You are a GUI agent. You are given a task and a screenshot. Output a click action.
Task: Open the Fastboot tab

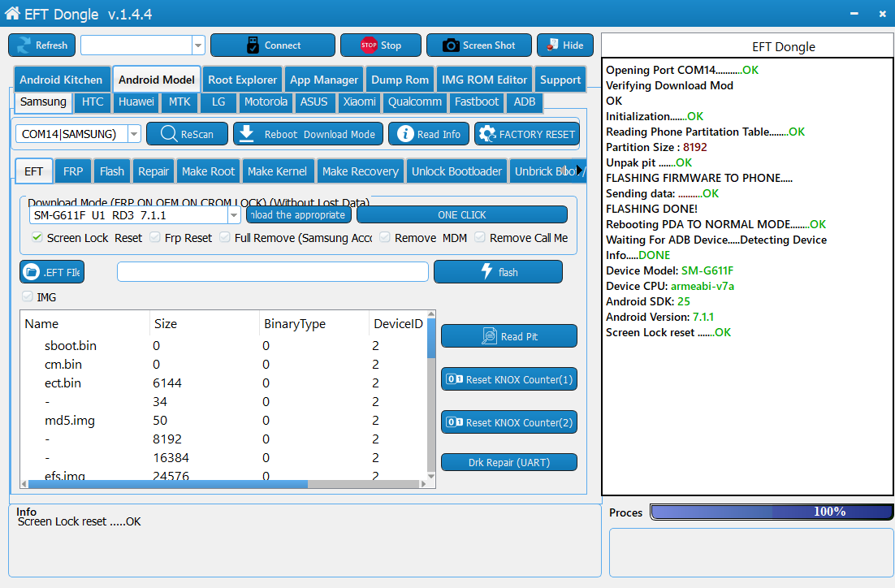[x=477, y=102]
